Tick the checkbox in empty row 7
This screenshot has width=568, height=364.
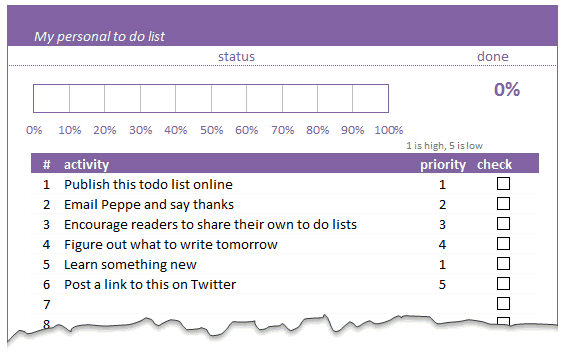(x=503, y=303)
